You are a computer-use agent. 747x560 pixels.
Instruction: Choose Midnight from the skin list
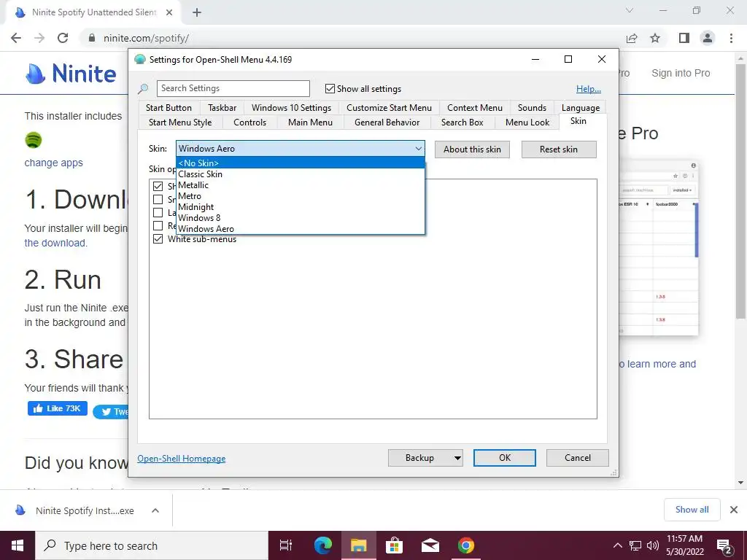pos(300,207)
